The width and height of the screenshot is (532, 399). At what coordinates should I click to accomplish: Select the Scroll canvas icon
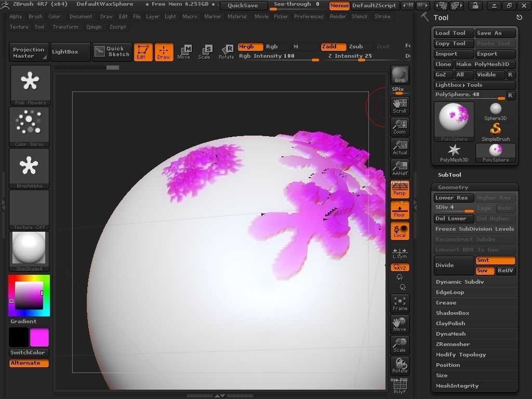point(400,106)
